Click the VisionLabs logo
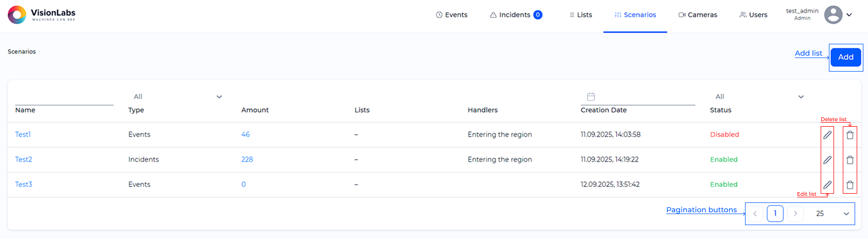This screenshot has height=239, width=868. [42, 15]
